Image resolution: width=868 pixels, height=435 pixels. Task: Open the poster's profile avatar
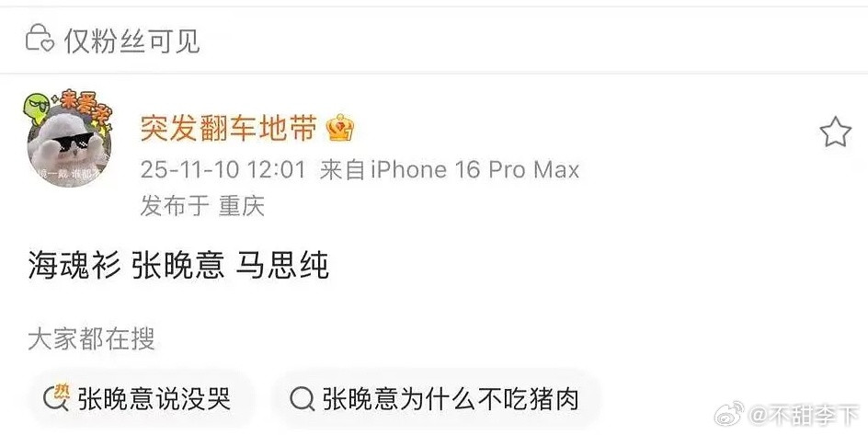click(69, 145)
